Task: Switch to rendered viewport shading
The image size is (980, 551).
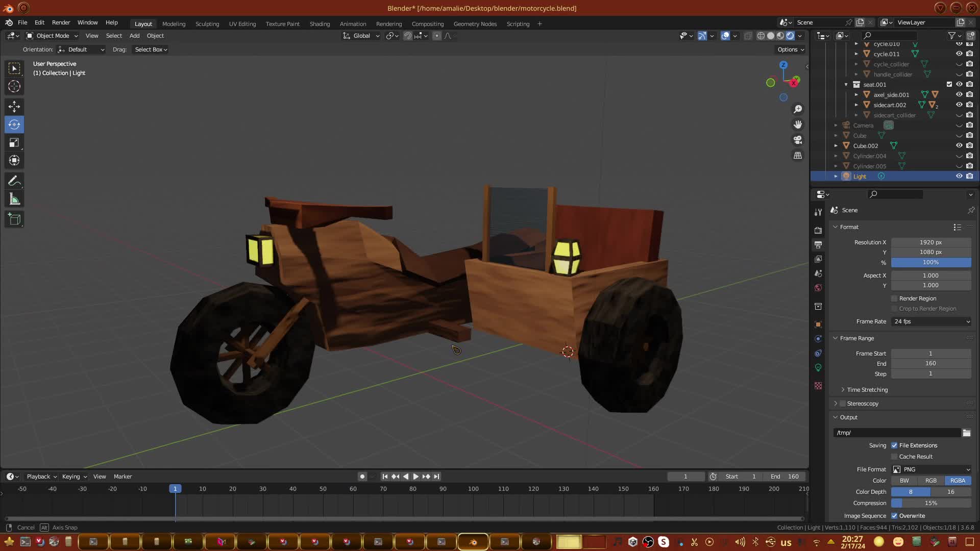Action: click(x=790, y=36)
